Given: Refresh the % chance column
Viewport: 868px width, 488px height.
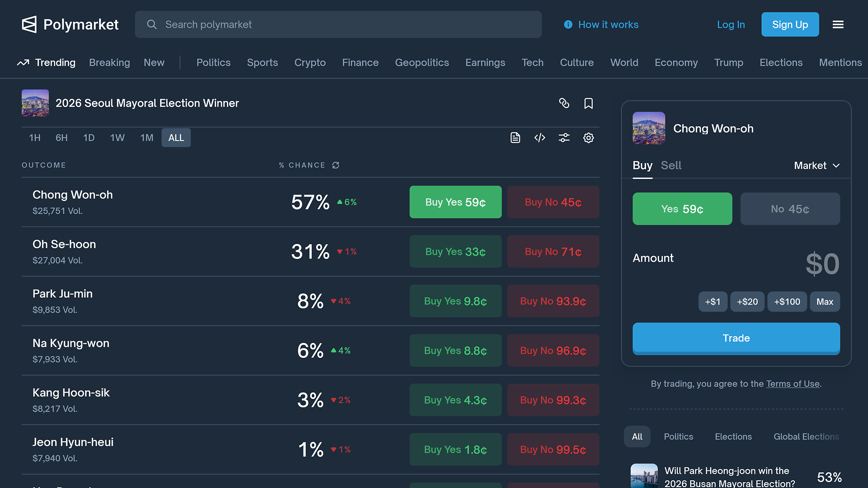Looking at the screenshot, I should point(335,165).
